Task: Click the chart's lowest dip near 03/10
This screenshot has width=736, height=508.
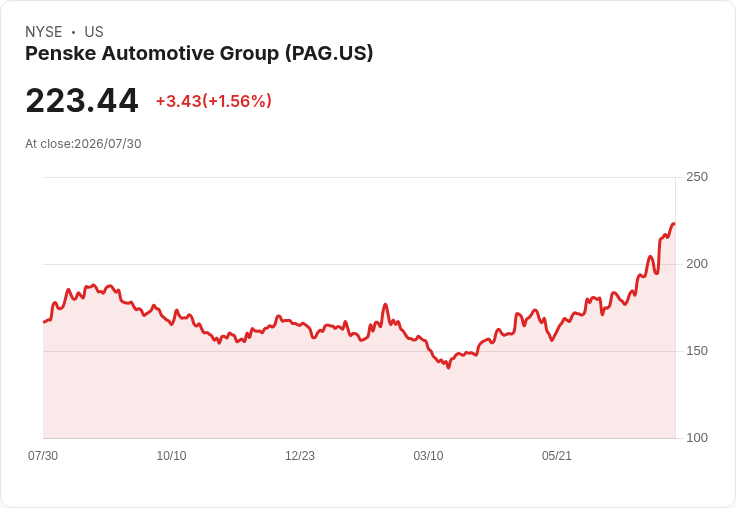Action: (x=448, y=368)
